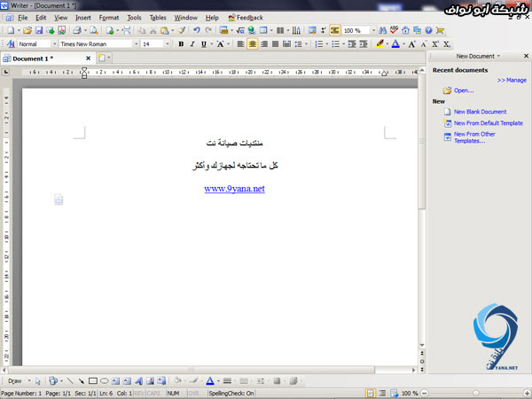The image size is (532, 399).
Task: Click the Save disk icon
Action: tap(39, 30)
